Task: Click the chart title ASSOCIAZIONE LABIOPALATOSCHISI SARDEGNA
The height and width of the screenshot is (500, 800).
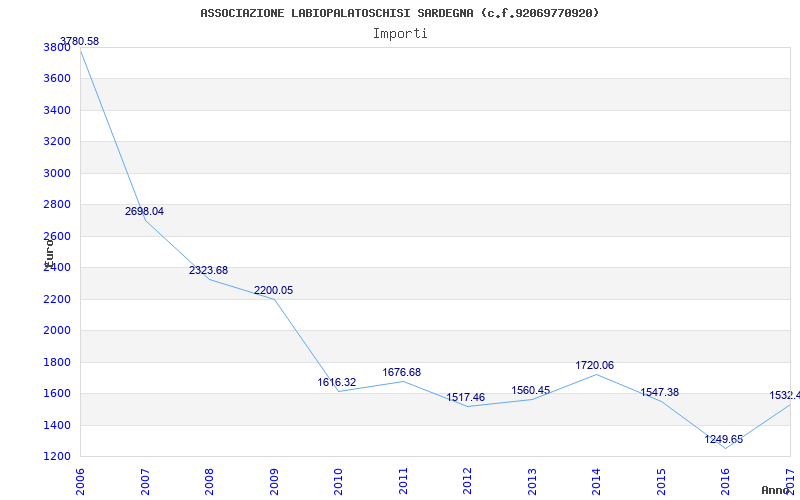Action: tap(400, 13)
